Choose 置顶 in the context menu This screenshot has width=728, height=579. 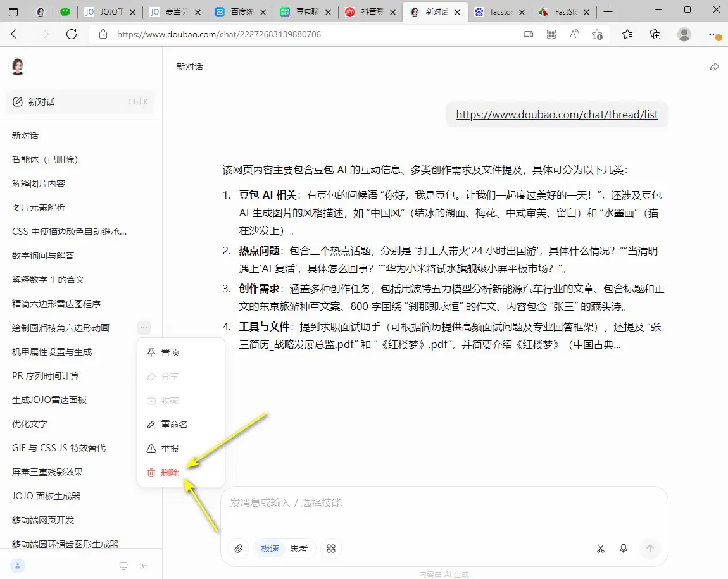pyautogui.click(x=181, y=352)
